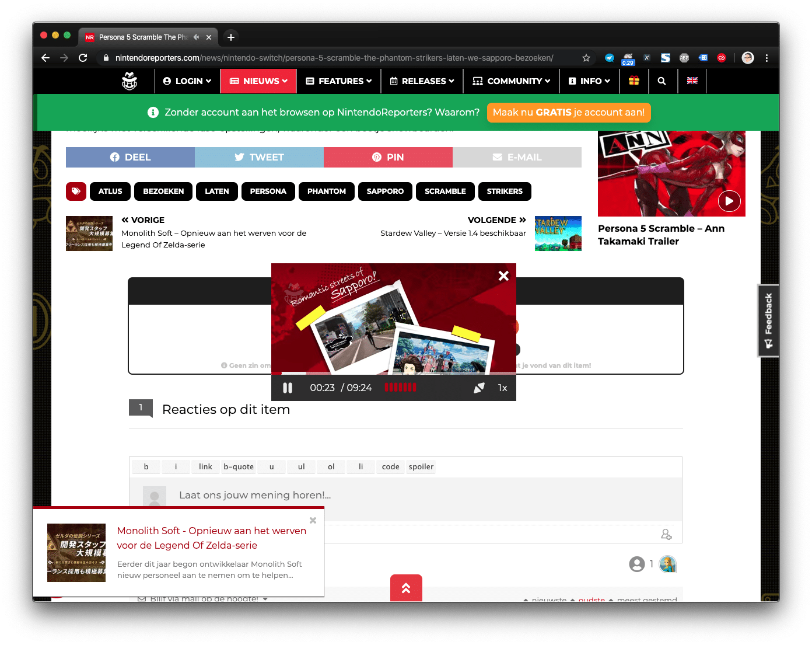812x645 pixels.
Task: Go back in browser history
Action: (45, 58)
